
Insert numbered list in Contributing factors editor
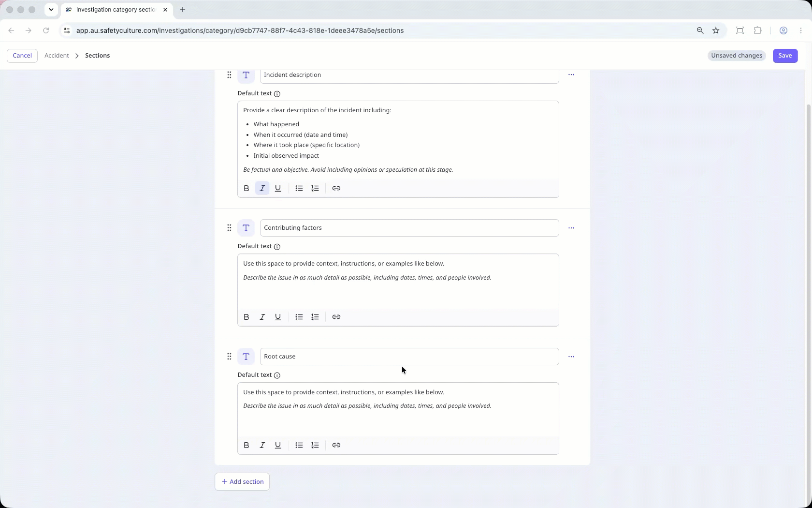(x=315, y=317)
